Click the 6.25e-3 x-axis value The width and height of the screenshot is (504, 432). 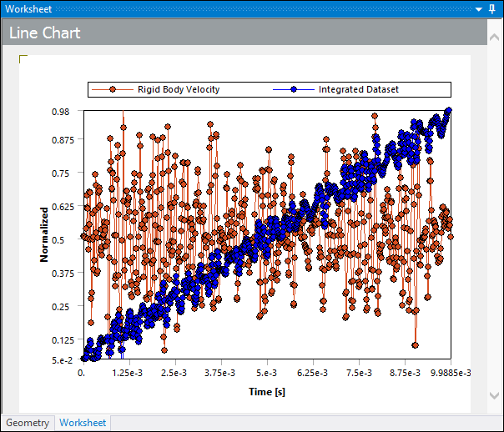[312, 373]
